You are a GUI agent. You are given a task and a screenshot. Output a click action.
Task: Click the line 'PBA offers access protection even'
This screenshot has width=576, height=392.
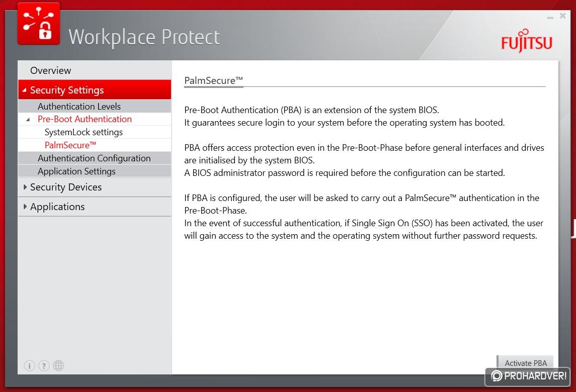[364, 148]
